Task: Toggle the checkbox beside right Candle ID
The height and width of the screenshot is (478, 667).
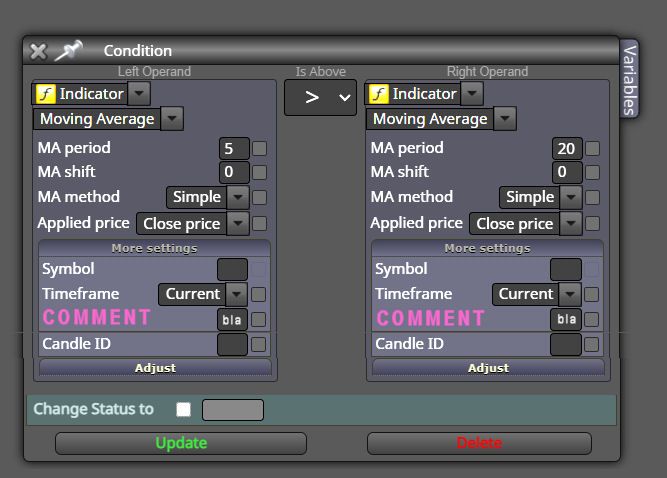Action: click(591, 344)
